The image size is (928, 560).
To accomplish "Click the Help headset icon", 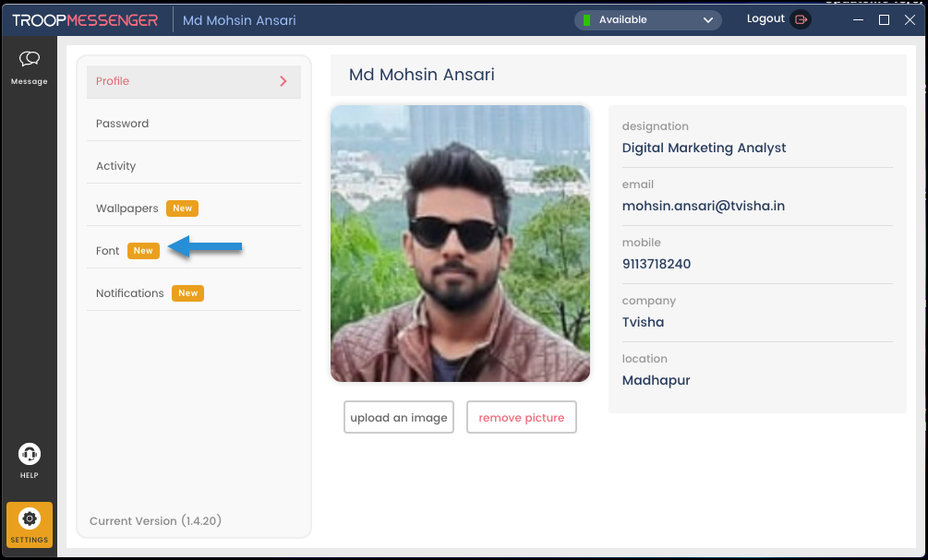I will tap(30, 455).
